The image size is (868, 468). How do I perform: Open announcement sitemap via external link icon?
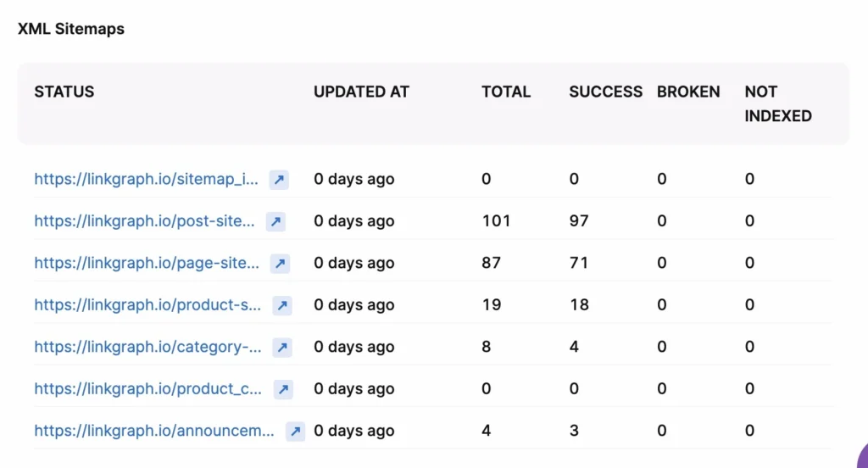[x=295, y=432]
